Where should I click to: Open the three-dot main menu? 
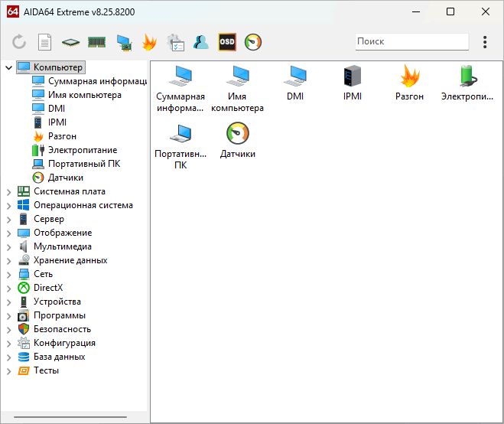[485, 42]
